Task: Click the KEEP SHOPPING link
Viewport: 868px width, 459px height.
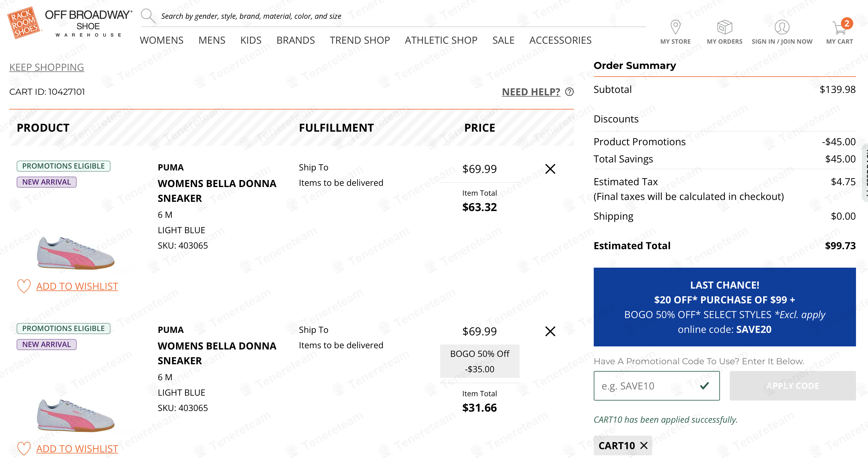Action: pos(46,67)
